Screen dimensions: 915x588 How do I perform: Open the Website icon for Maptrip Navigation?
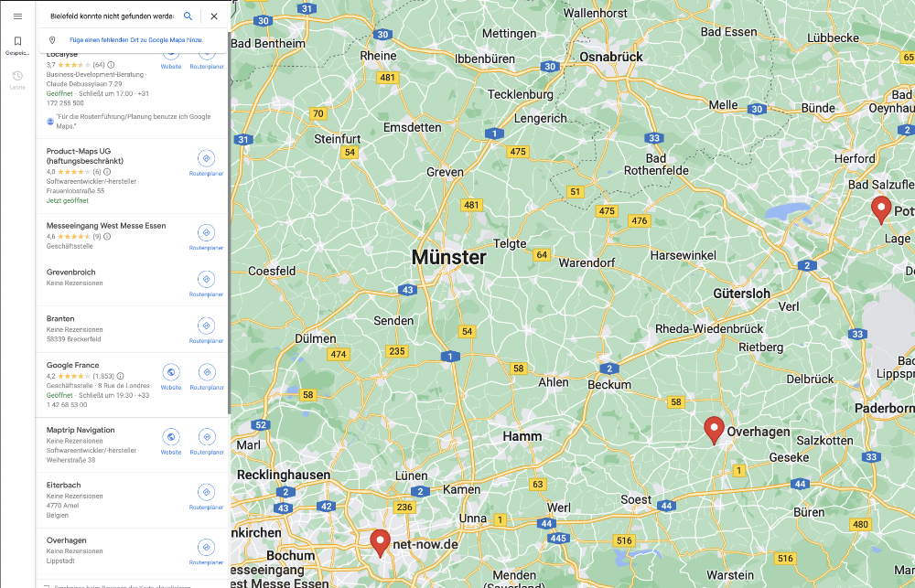(171, 442)
